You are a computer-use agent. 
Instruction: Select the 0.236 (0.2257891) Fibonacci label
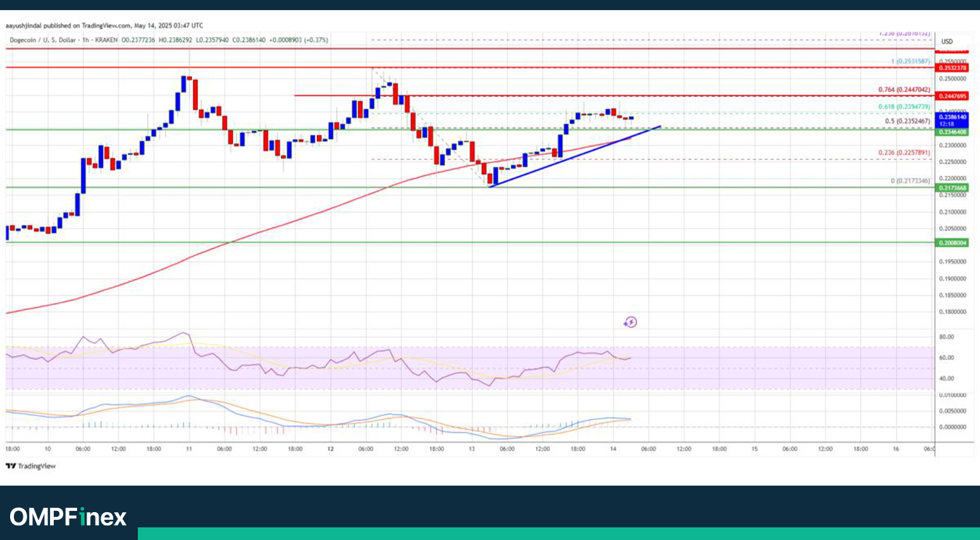click(904, 152)
